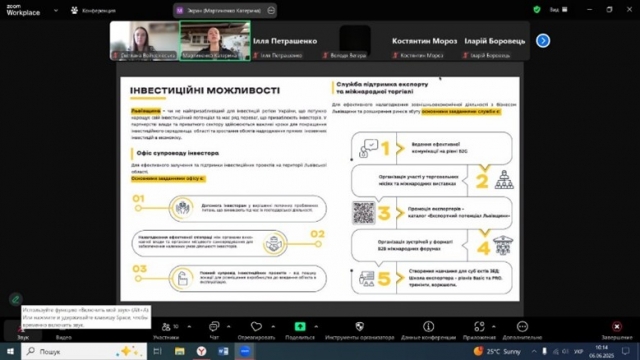Expand Chat options caret
The height and width of the screenshot is (360, 640).
coord(229,327)
